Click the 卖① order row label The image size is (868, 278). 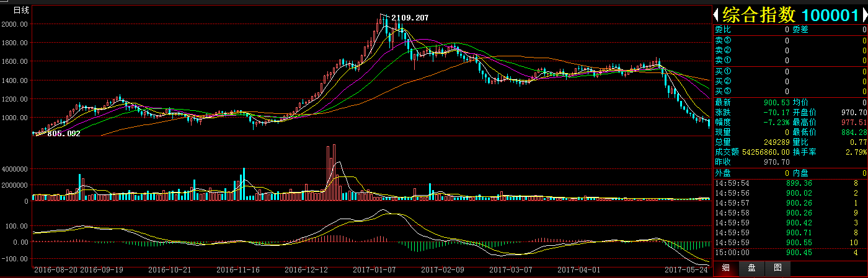click(723, 60)
